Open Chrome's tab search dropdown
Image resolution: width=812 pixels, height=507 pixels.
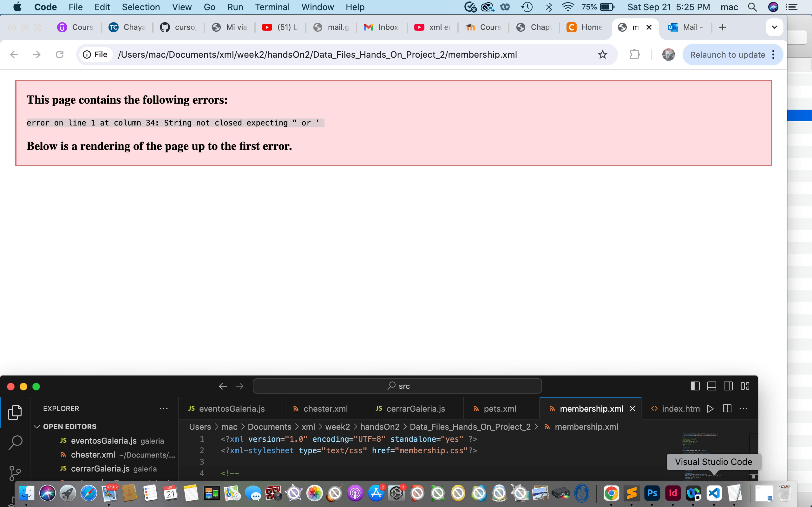[775, 27]
